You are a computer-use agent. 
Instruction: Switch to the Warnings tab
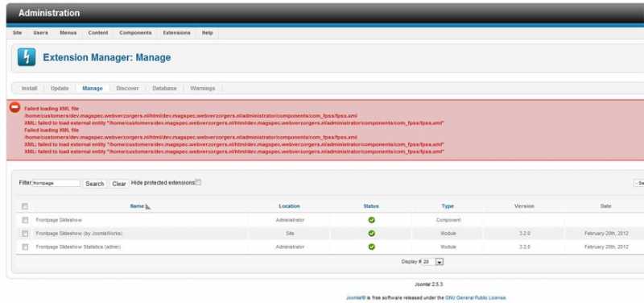point(203,89)
